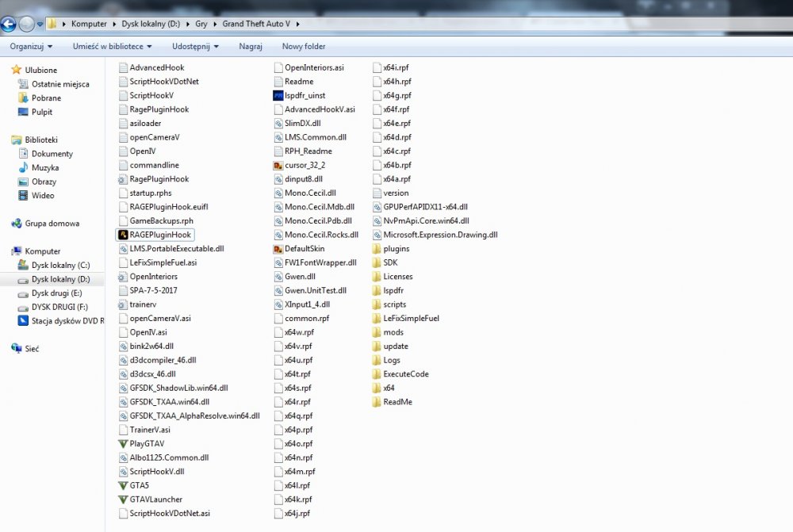Click the Nagraj toolbar button
This screenshot has width=793, height=532.
point(251,47)
